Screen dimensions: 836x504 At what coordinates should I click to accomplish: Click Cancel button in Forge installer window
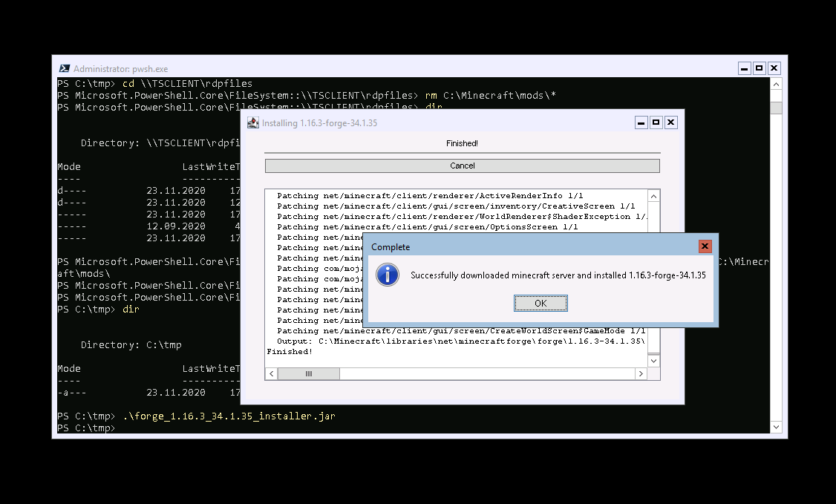[463, 166]
